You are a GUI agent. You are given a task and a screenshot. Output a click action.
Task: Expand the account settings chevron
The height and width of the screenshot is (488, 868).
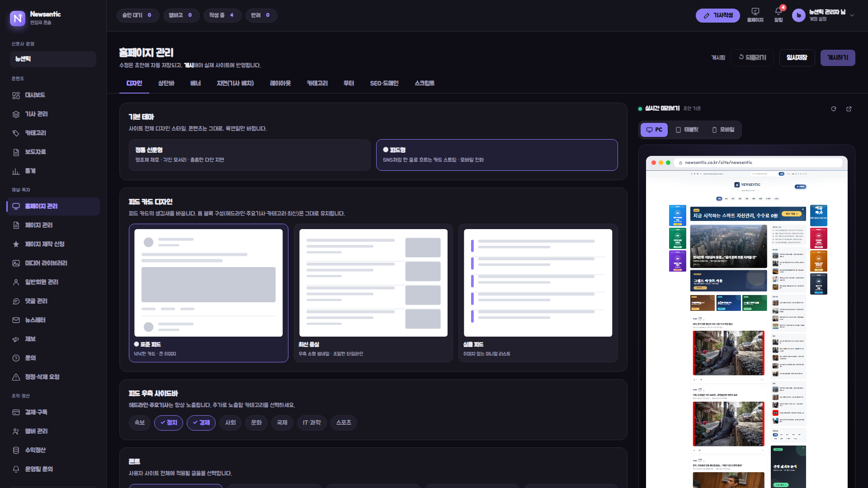[852, 15]
